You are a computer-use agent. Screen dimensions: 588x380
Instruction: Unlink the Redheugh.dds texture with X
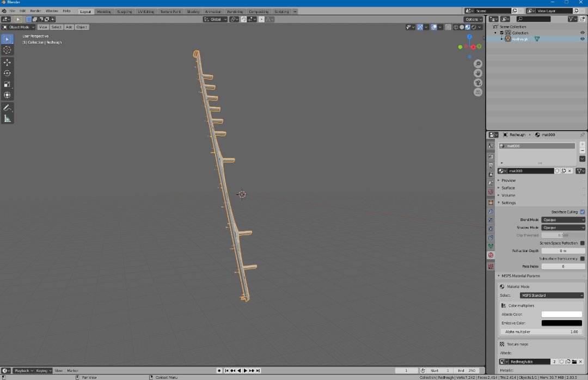(580, 361)
